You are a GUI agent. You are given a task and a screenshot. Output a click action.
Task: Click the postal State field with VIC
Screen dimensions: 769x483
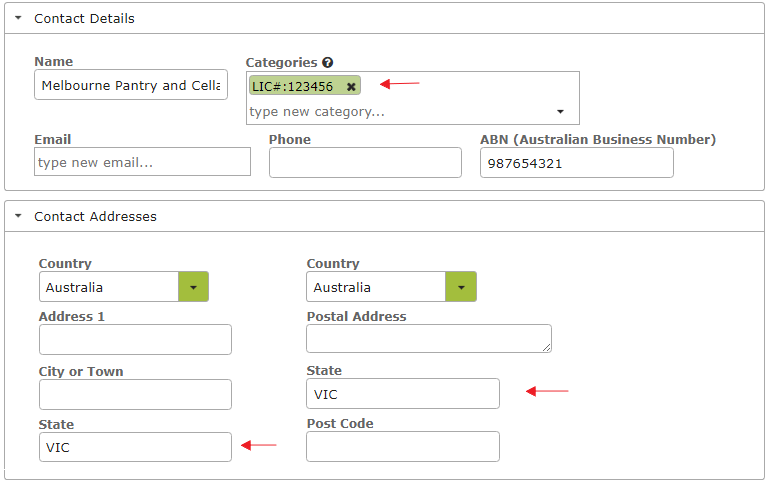[403, 393]
